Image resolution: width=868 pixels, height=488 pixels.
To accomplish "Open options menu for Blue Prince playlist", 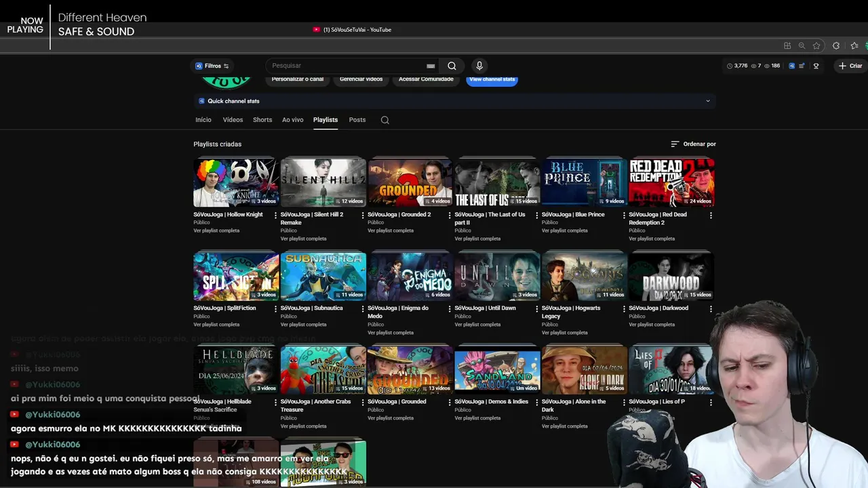I will [x=624, y=215].
